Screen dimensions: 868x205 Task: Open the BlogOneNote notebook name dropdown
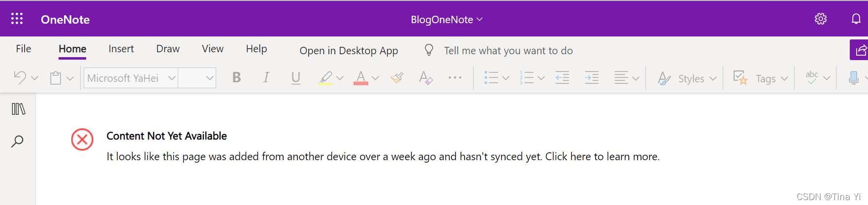[447, 20]
